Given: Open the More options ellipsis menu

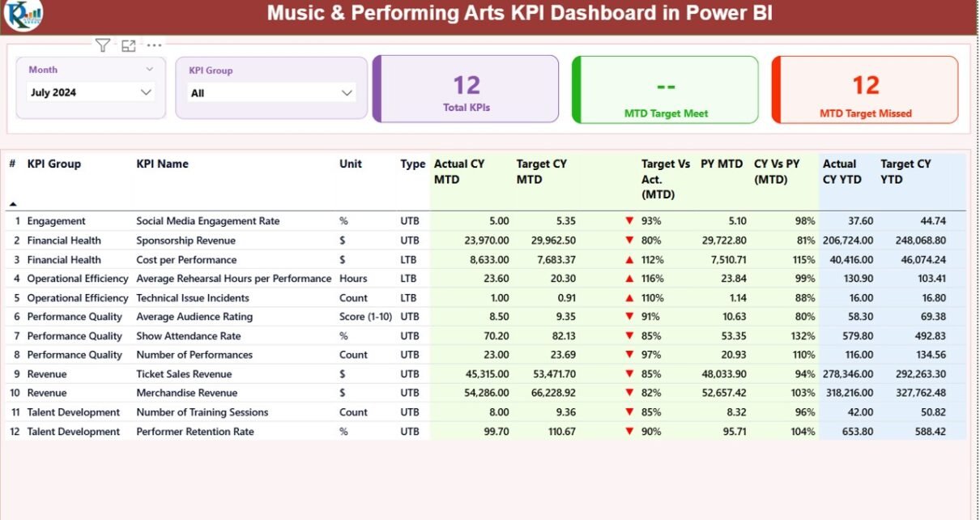Looking at the screenshot, I should 154,46.
